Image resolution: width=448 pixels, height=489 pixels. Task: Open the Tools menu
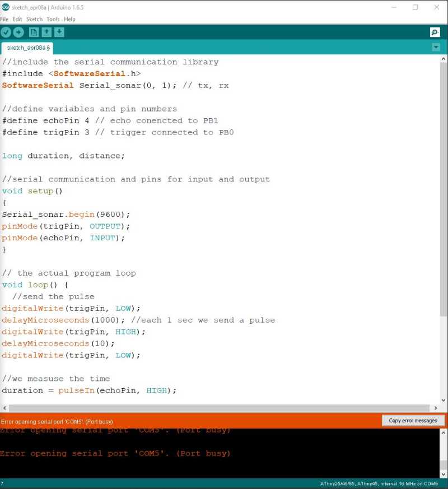(x=53, y=20)
